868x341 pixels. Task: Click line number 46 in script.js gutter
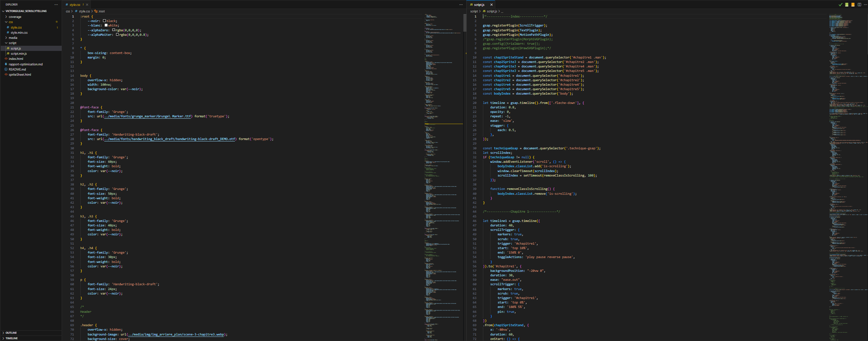[475, 221]
